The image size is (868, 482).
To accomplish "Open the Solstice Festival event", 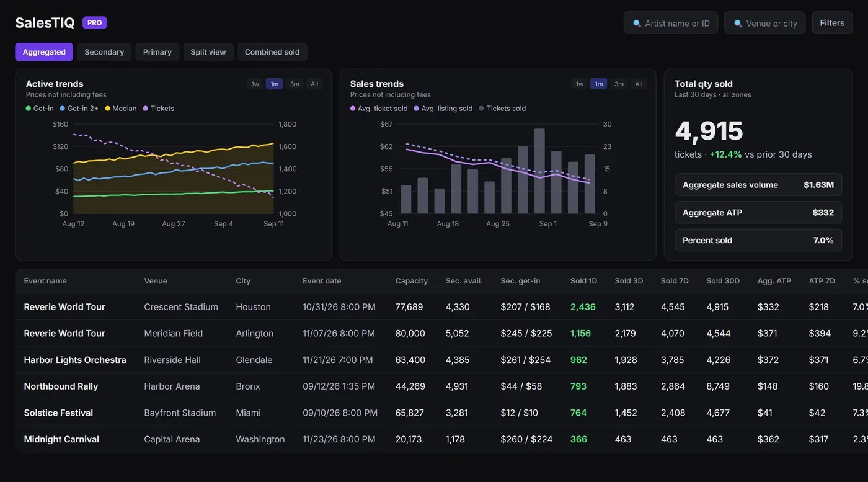I will [441, 413].
